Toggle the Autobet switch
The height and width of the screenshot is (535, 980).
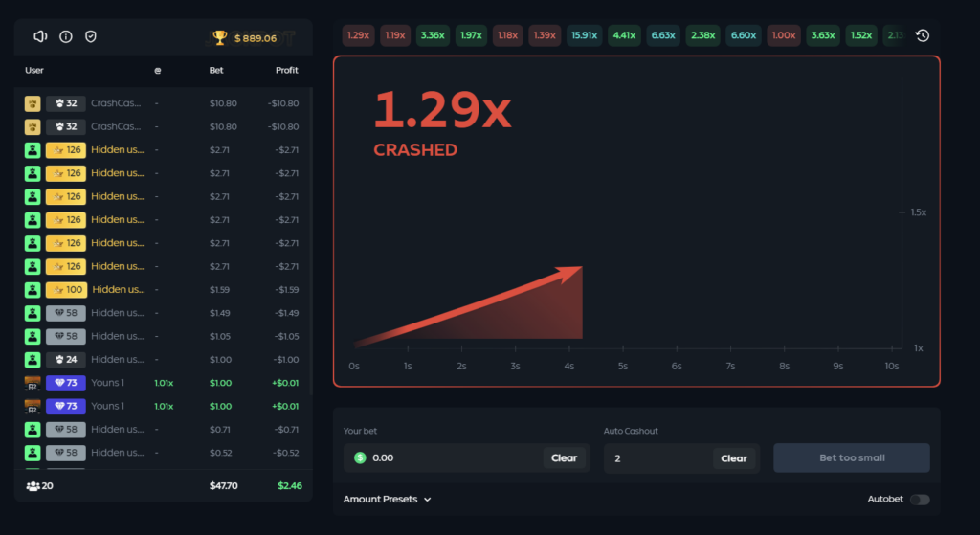(x=919, y=500)
